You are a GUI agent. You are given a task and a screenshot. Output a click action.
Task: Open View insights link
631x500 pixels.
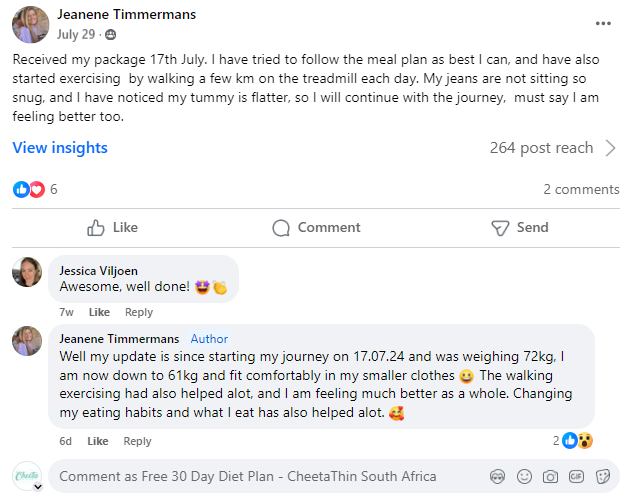(x=60, y=148)
